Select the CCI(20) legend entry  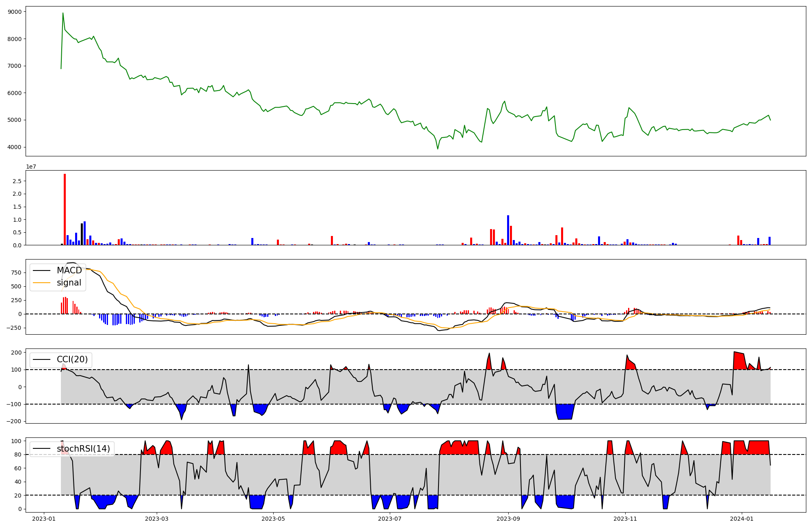(x=72, y=359)
